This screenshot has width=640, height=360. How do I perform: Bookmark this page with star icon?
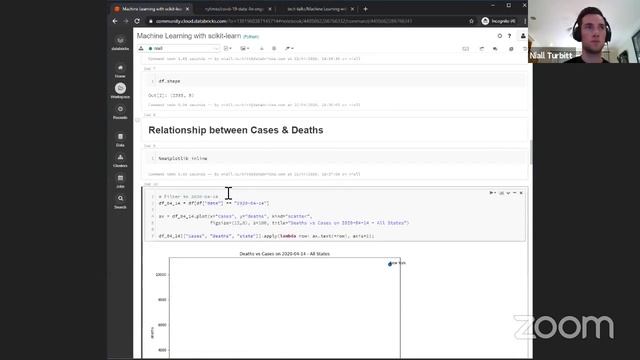pos(471,21)
